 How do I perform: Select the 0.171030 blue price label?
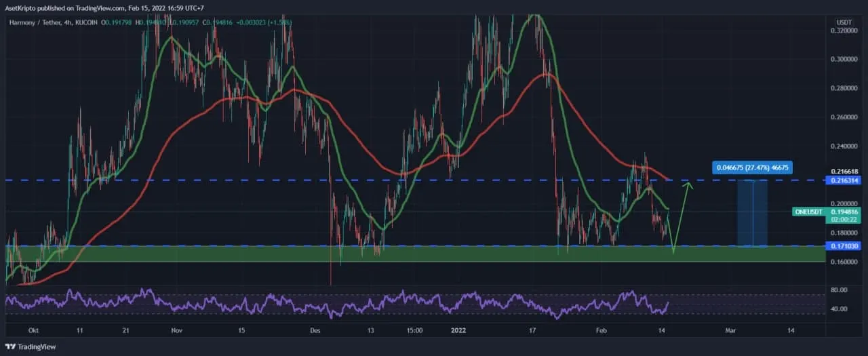842,245
